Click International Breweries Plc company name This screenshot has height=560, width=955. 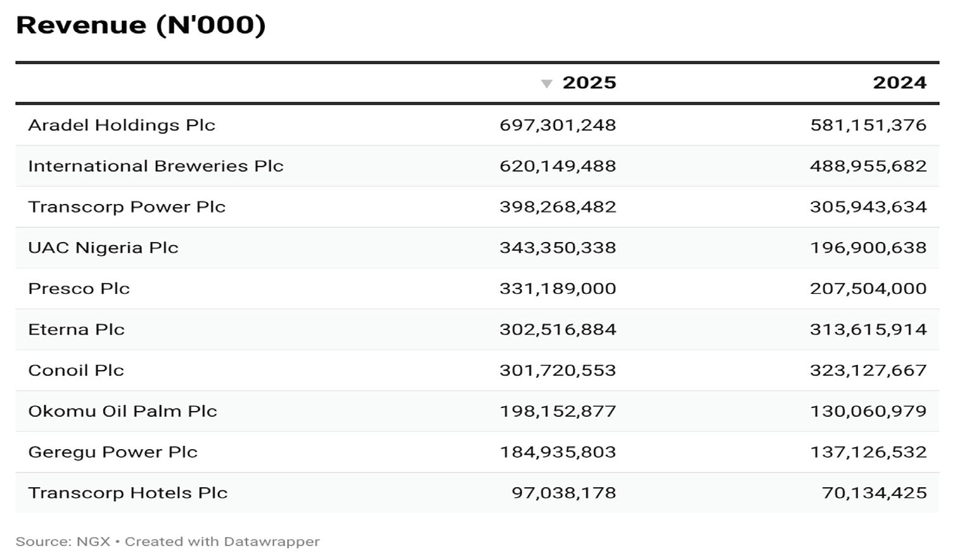click(156, 166)
